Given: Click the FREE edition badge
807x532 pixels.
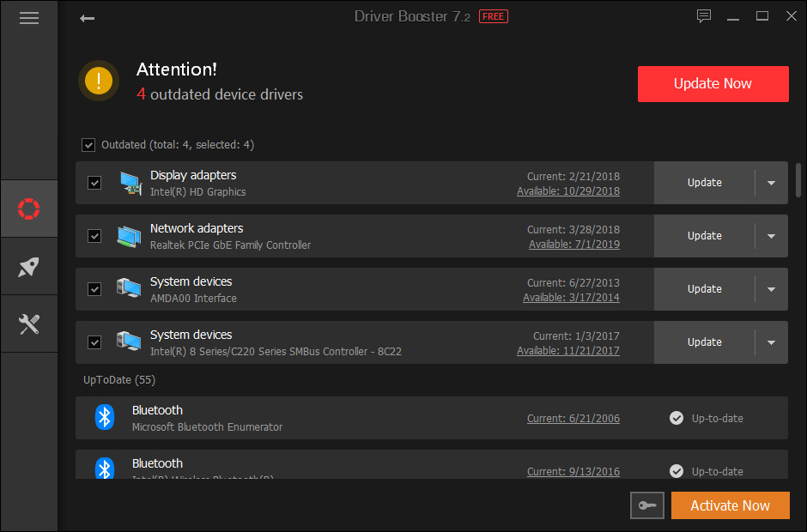Looking at the screenshot, I should click(x=493, y=15).
